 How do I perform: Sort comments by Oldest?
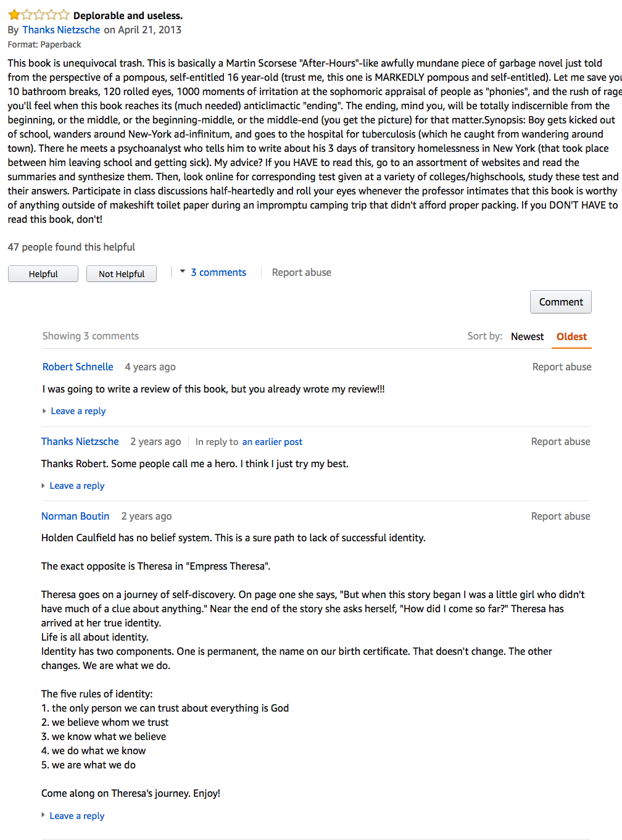pos(571,336)
